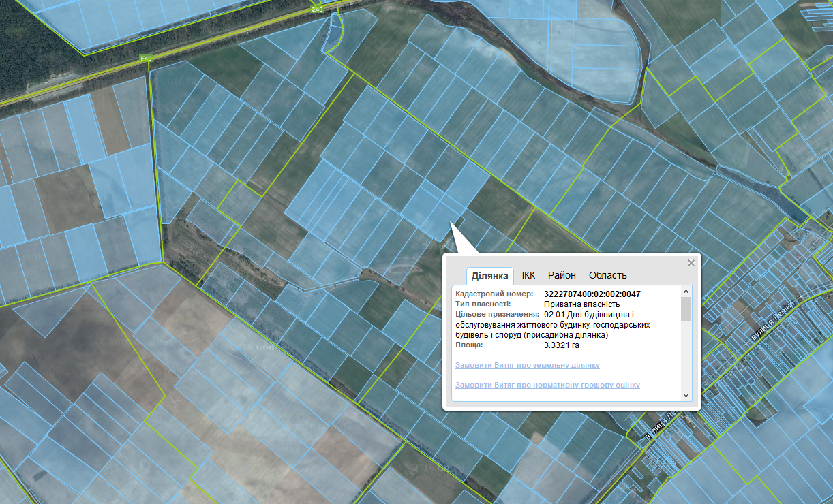Click the Приватна власність ownership value
This screenshot has width=833, height=504.
581,304
